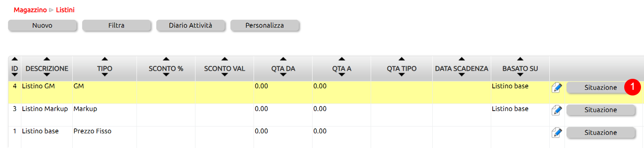Create a new listino with Nuovo
Viewport: 644px width, 148px height.
(x=42, y=25)
